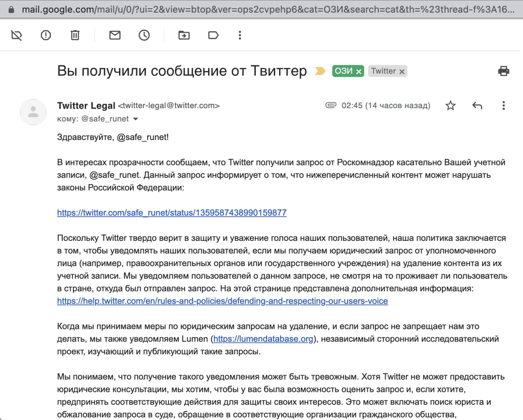The width and height of the screenshot is (523, 420).
Task: Print the email using printer icon
Action: point(504,71)
